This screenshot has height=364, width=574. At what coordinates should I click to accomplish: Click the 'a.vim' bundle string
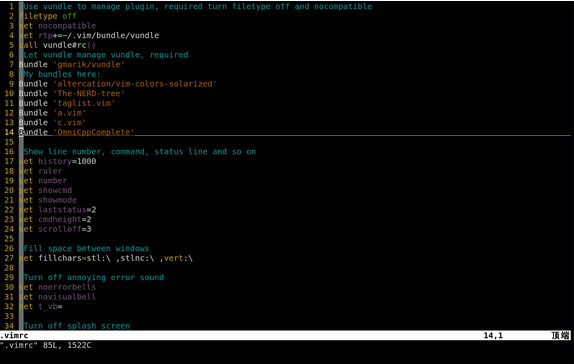(70, 113)
